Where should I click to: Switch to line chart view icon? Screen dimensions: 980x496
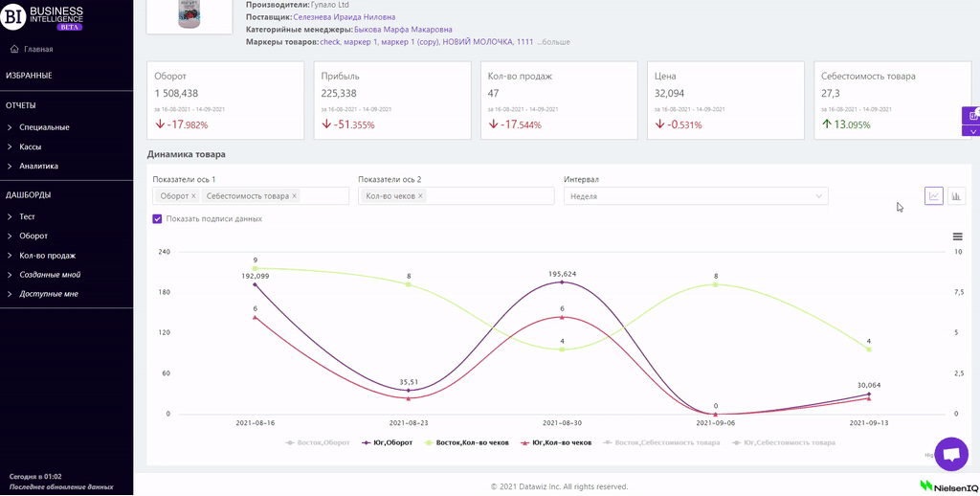(934, 196)
